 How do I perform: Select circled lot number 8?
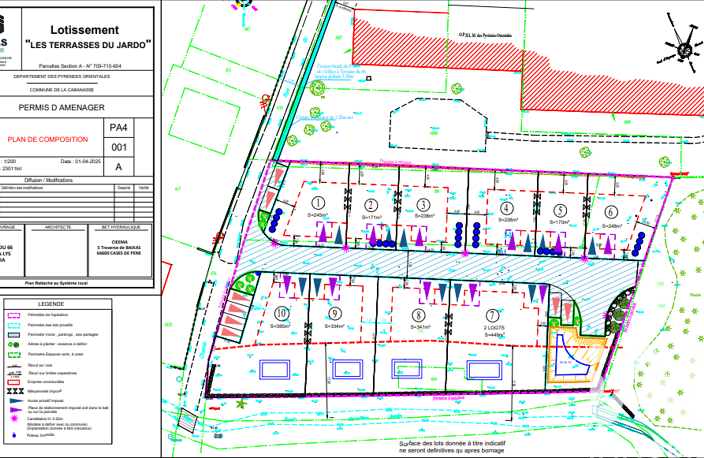[418, 316]
